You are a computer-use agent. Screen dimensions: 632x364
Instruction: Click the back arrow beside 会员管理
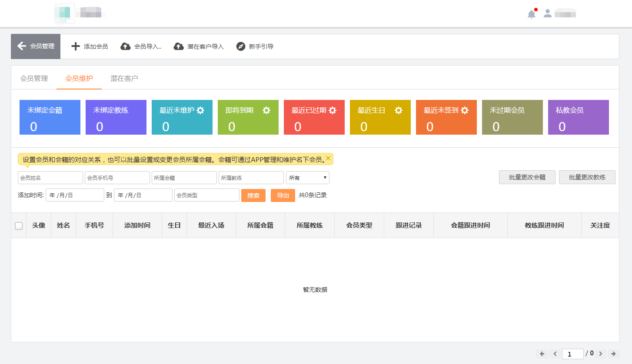pos(21,46)
